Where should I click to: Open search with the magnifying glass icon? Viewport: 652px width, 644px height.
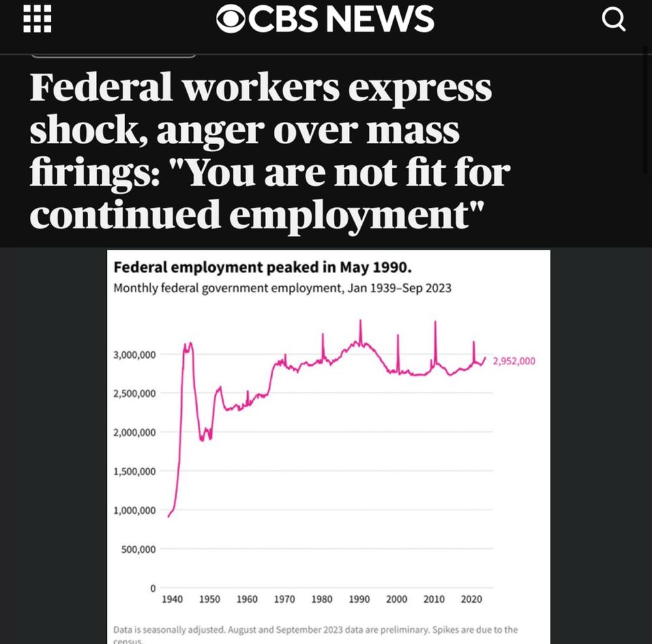point(614,20)
